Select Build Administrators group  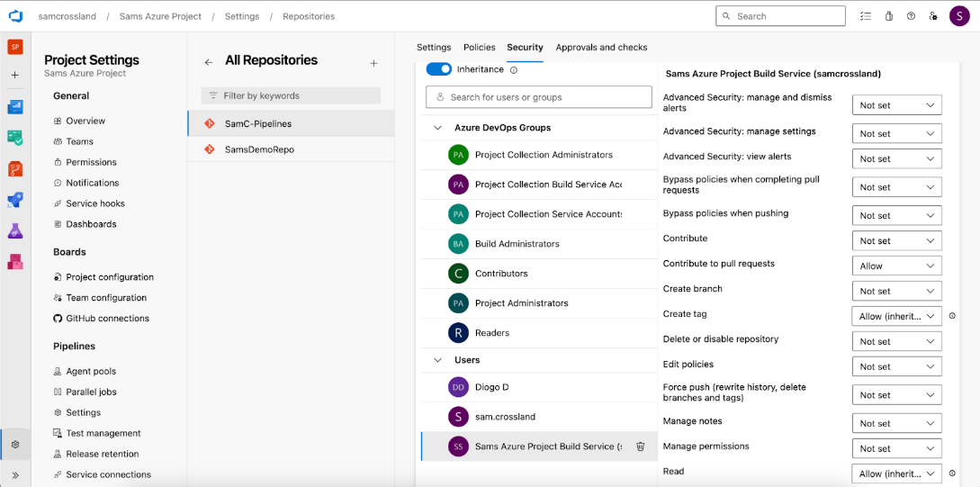[x=537, y=244]
